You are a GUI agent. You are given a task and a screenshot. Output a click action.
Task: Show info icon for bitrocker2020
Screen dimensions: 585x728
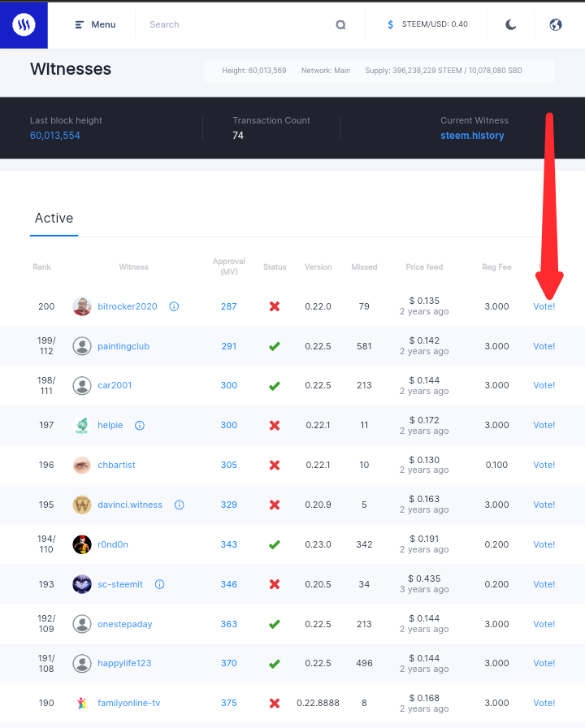click(x=174, y=306)
